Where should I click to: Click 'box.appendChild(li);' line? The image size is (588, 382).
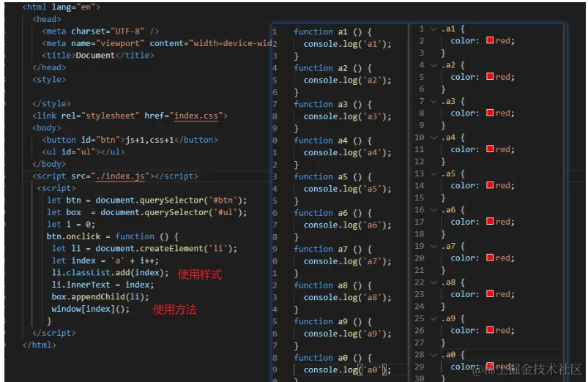[100, 297]
